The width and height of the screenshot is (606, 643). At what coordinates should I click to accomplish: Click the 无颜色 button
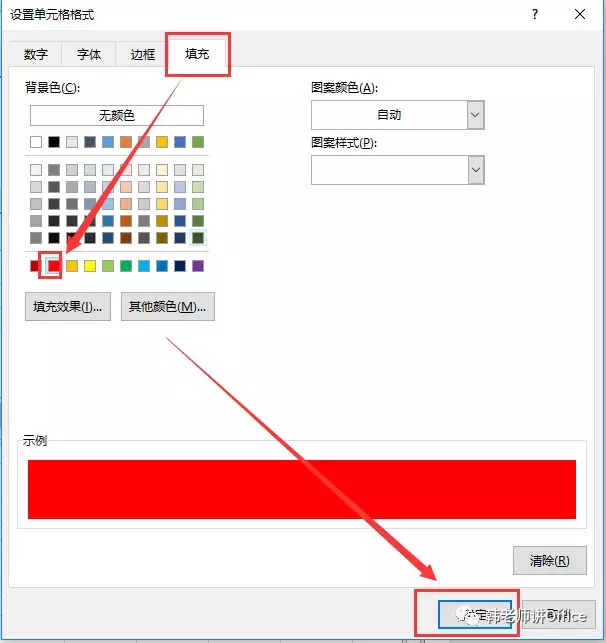coord(117,115)
